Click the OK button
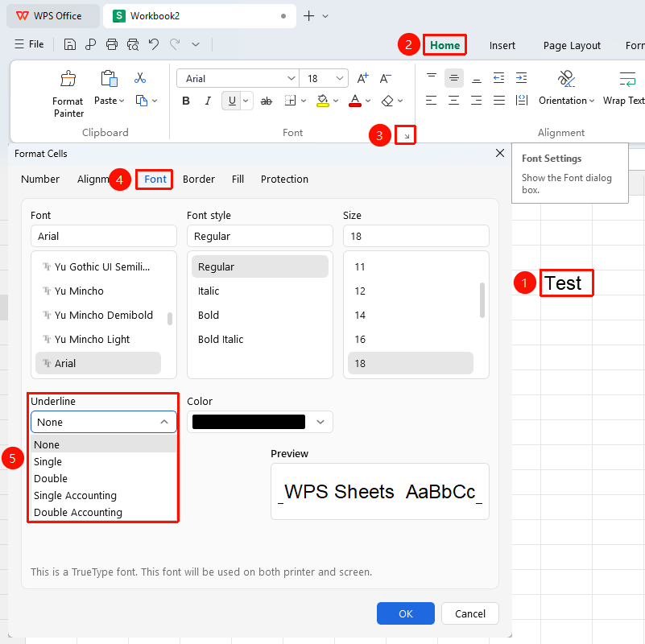645x644 pixels. pyautogui.click(x=406, y=613)
